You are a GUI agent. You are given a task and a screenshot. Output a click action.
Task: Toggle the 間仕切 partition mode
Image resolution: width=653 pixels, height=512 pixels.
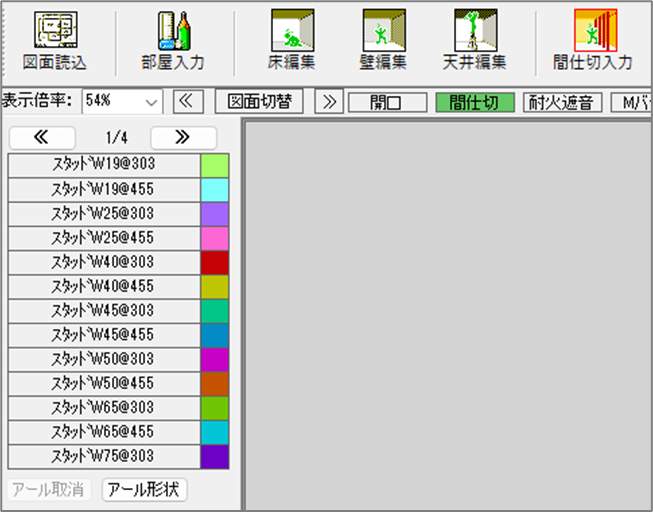[475, 102]
